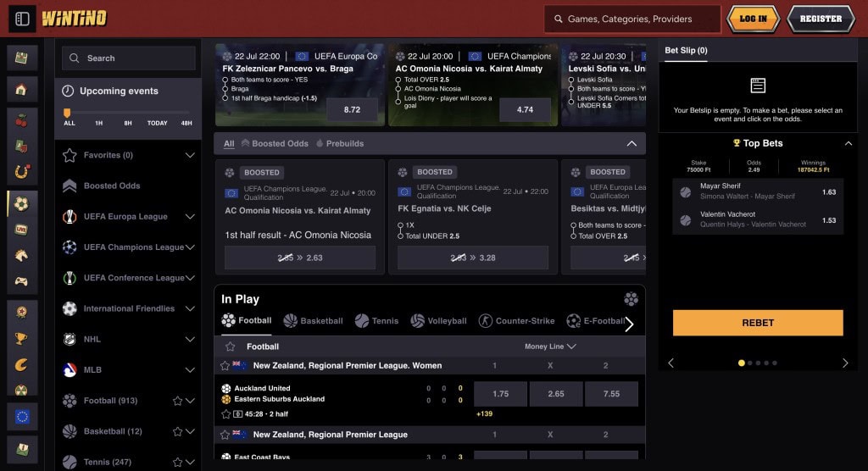Collapse the Top Bets panel

(x=848, y=143)
